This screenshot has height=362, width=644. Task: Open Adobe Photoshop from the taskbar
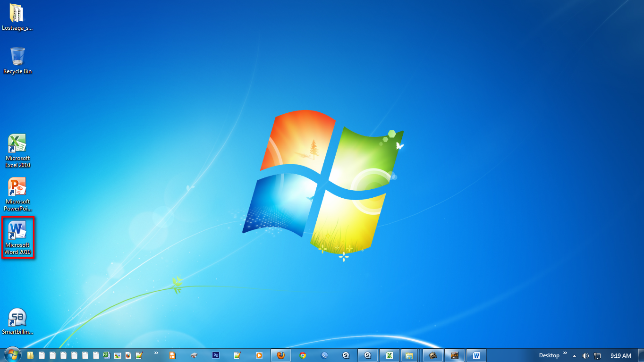click(x=215, y=355)
